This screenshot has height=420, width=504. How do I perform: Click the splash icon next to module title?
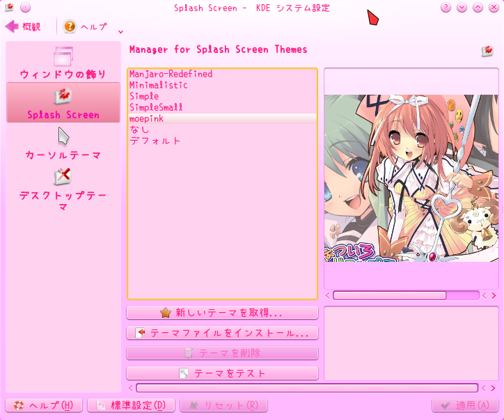[x=487, y=51]
